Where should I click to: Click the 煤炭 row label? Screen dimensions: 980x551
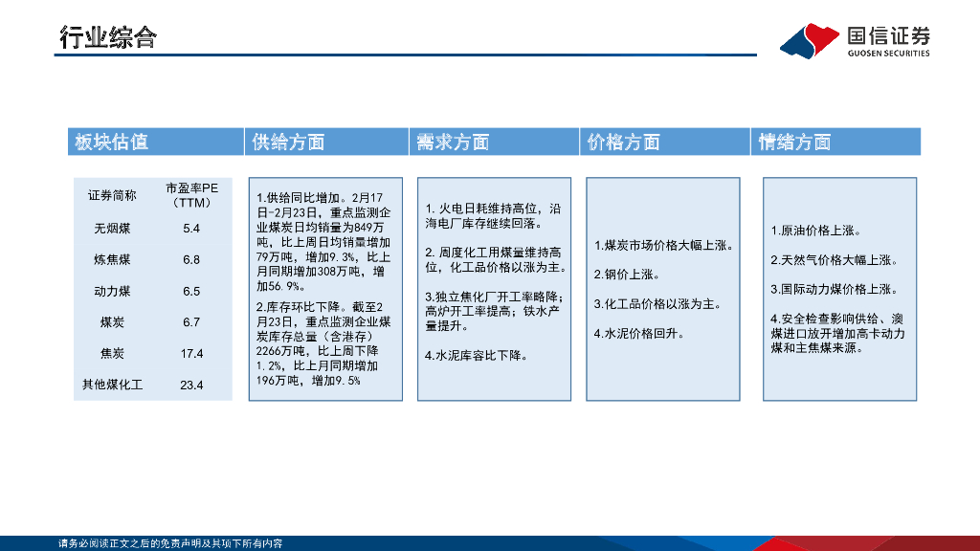112,322
